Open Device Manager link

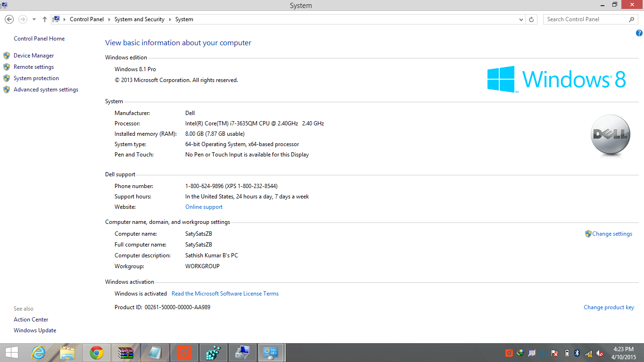(33, 56)
